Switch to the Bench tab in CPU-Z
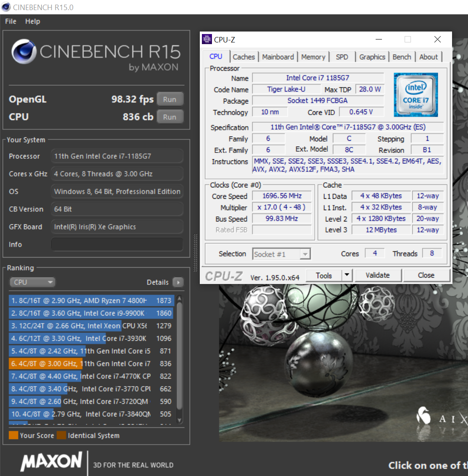This screenshot has height=476, width=468. tap(402, 57)
